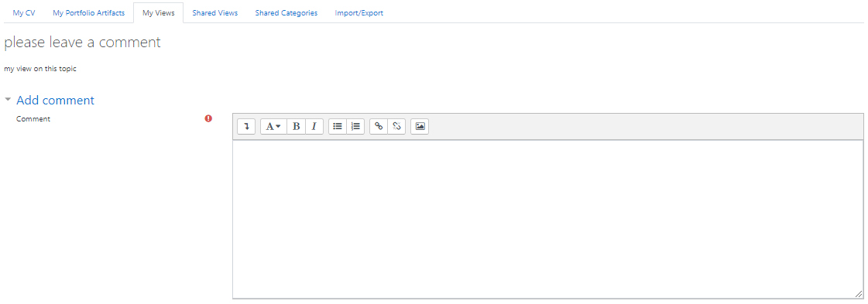Apply italic formatting
Image resolution: width=868 pixels, height=304 pixels.
point(314,127)
